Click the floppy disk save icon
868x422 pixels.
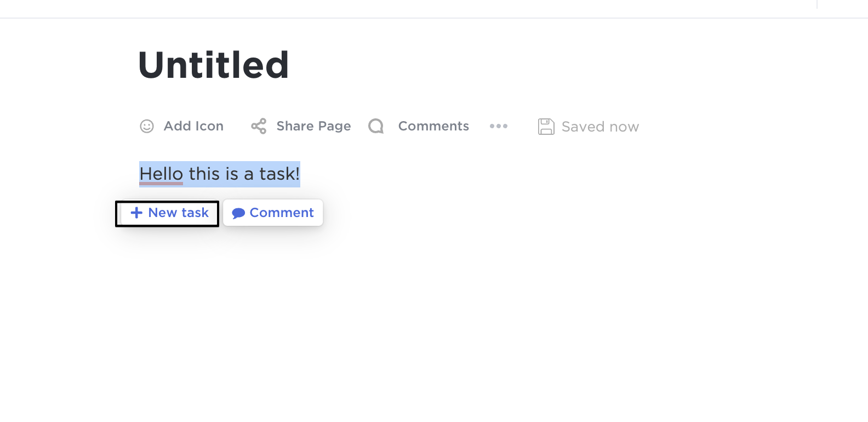pyautogui.click(x=546, y=127)
